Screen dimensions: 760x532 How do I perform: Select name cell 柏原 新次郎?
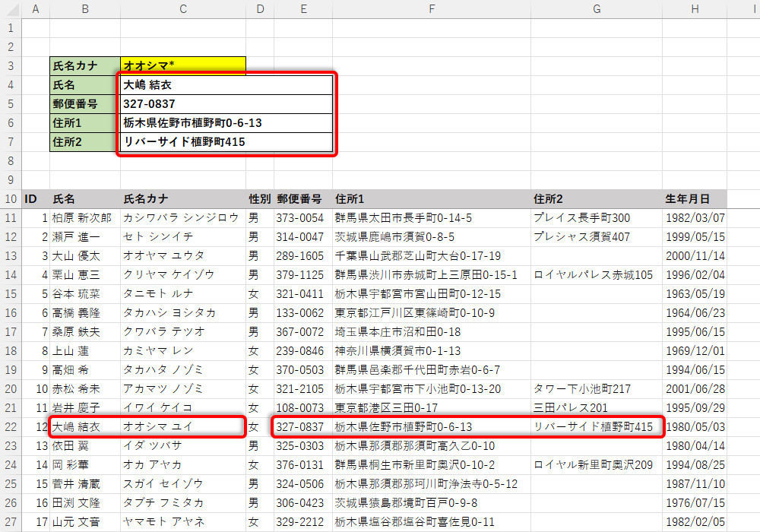pyautogui.click(x=85, y=218)
